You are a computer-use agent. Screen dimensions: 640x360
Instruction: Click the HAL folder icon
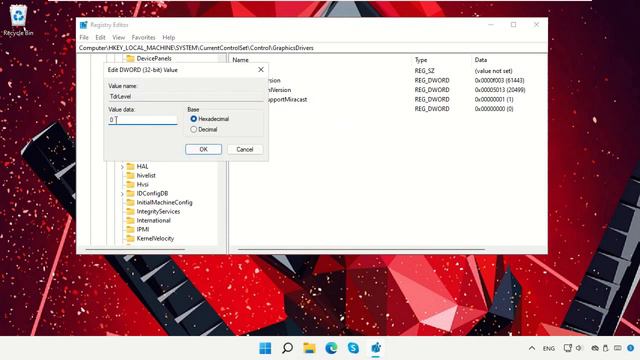click(x=131, y=166)
